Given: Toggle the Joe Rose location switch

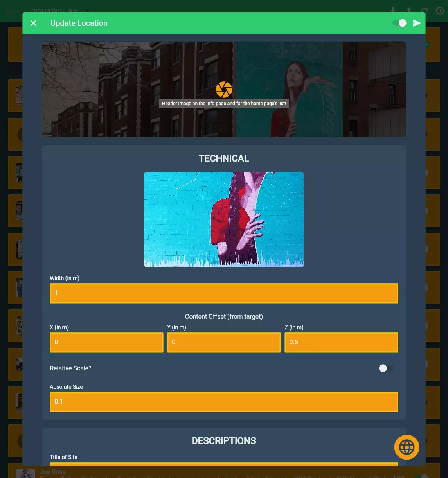Looking at the screenshot, I should 422,476.
